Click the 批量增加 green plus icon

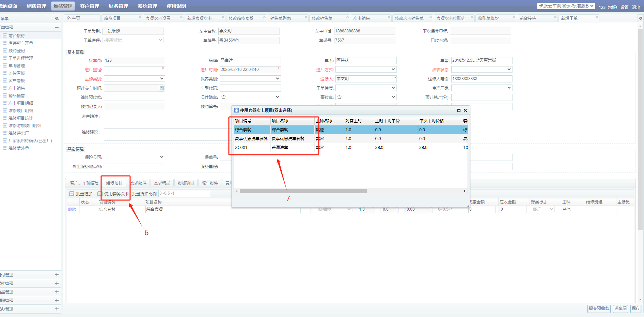pyautogui.click(x=72, y=194)
